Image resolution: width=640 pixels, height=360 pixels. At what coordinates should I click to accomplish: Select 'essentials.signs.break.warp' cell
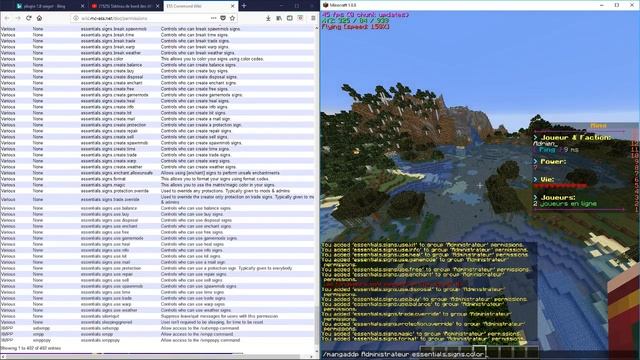click(x=108, y=47)
